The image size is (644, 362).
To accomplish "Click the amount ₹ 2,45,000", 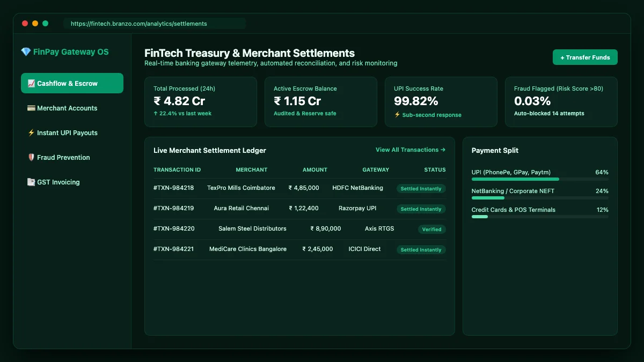I will click(x=318, y=249).
